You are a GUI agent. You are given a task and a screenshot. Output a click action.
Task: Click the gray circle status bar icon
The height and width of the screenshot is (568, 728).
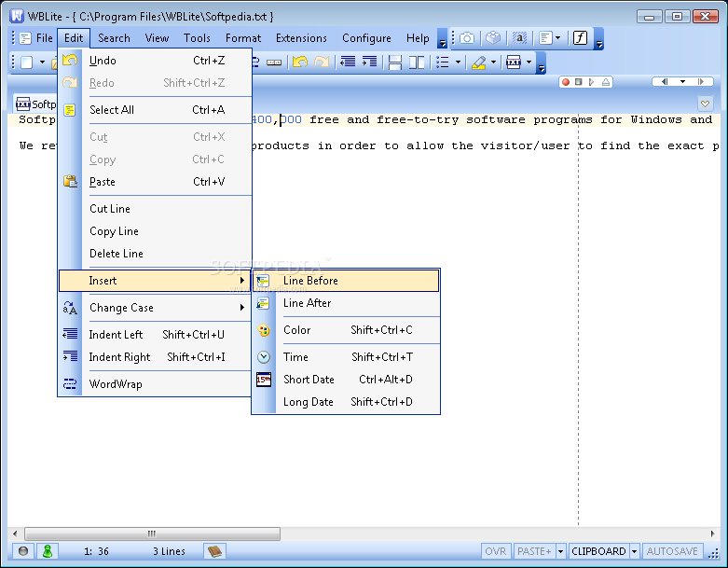click(23, 551)
